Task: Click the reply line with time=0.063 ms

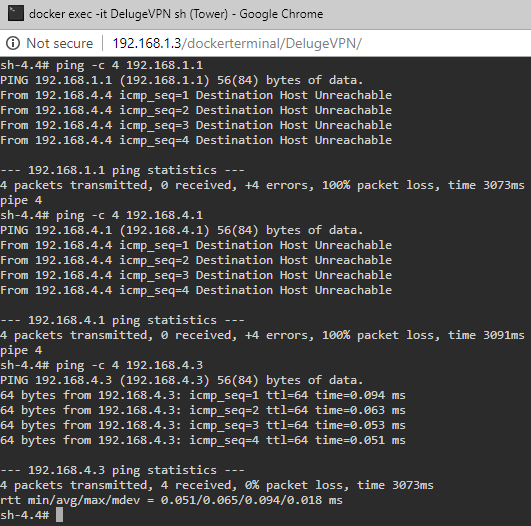Action: [203, 410]
